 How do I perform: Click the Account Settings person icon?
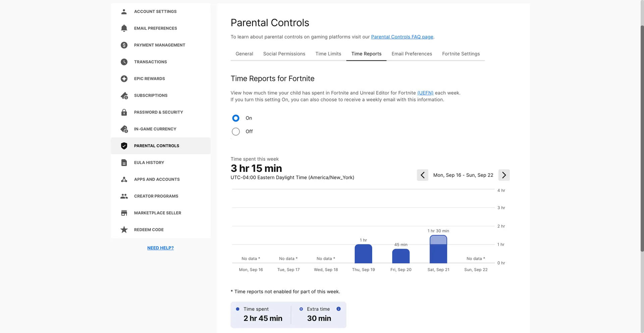(124, 11)
